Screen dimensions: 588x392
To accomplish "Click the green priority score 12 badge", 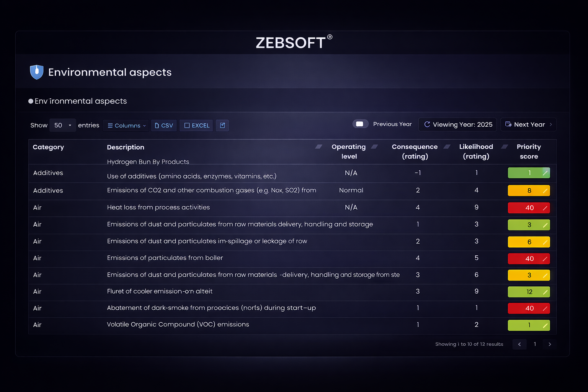I will coord(529,292).
